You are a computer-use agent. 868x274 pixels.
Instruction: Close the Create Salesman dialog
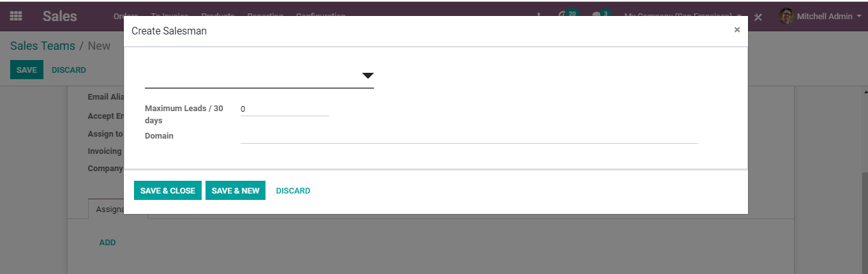pos(737,30)
